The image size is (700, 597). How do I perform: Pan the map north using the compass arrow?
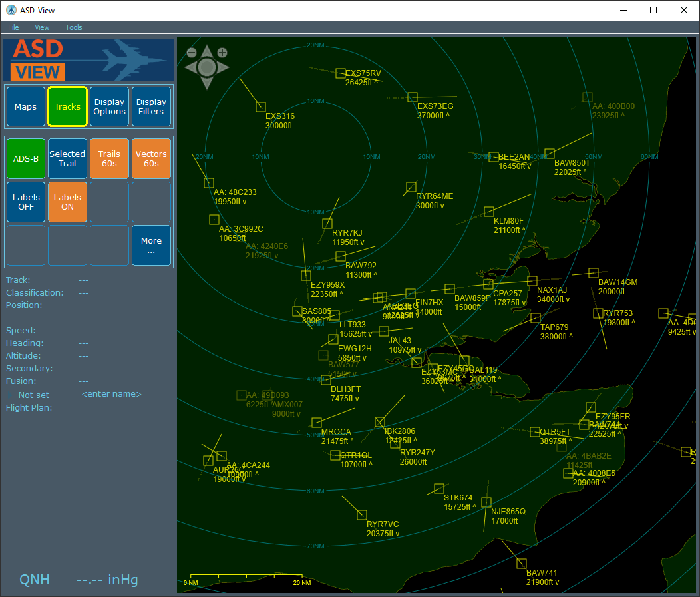point(207,48)
